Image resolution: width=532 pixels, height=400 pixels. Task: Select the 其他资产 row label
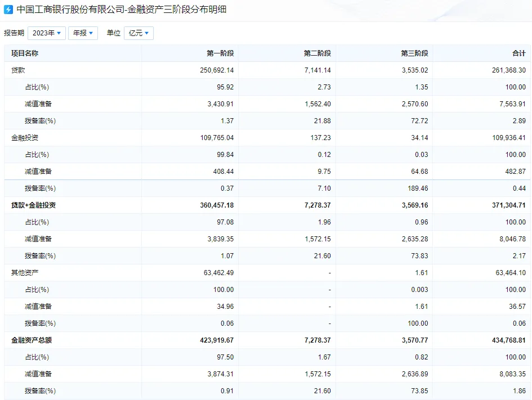pyautogui.click(x=25, y=273)
